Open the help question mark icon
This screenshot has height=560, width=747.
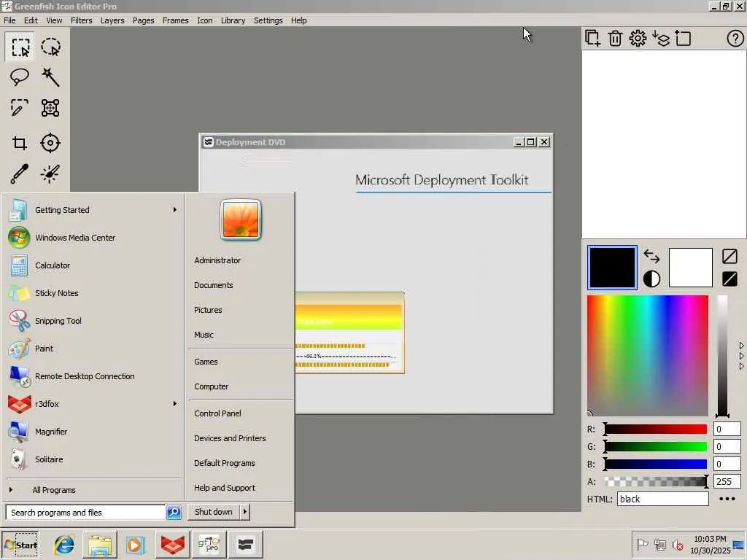pos(735,38)
